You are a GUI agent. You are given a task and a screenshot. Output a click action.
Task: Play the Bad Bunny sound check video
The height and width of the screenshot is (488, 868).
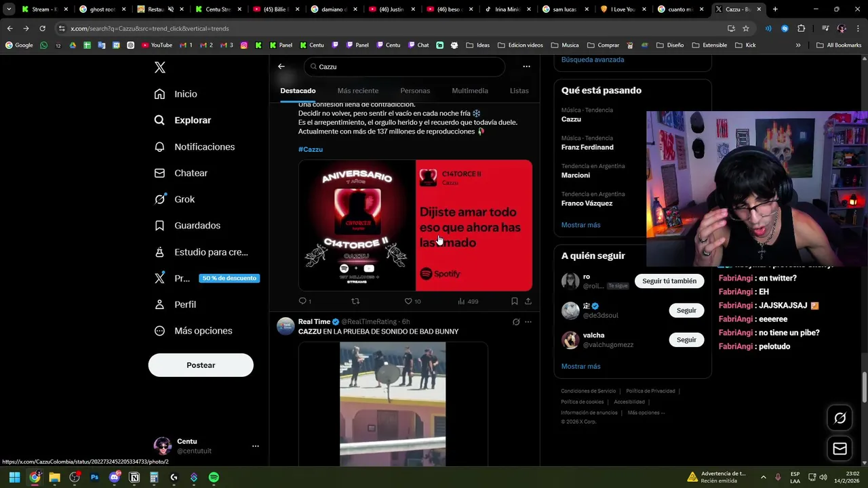(x=393, y=404)
